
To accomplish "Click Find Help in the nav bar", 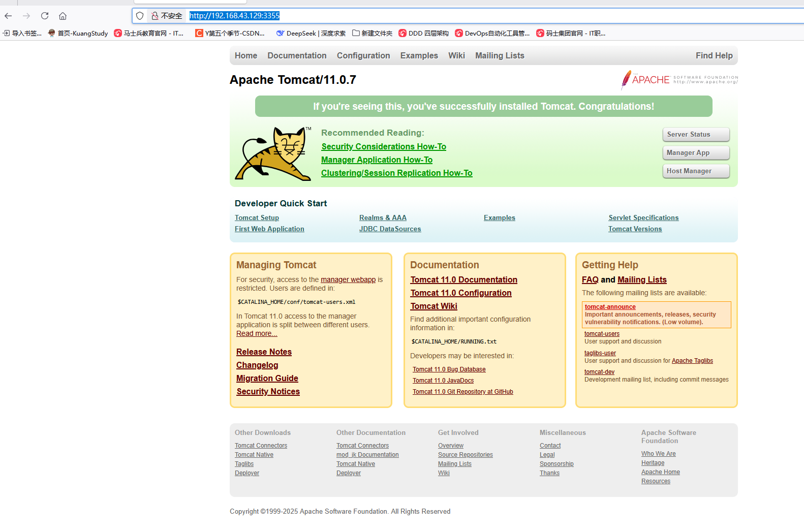I will click(x=714, y=55).
